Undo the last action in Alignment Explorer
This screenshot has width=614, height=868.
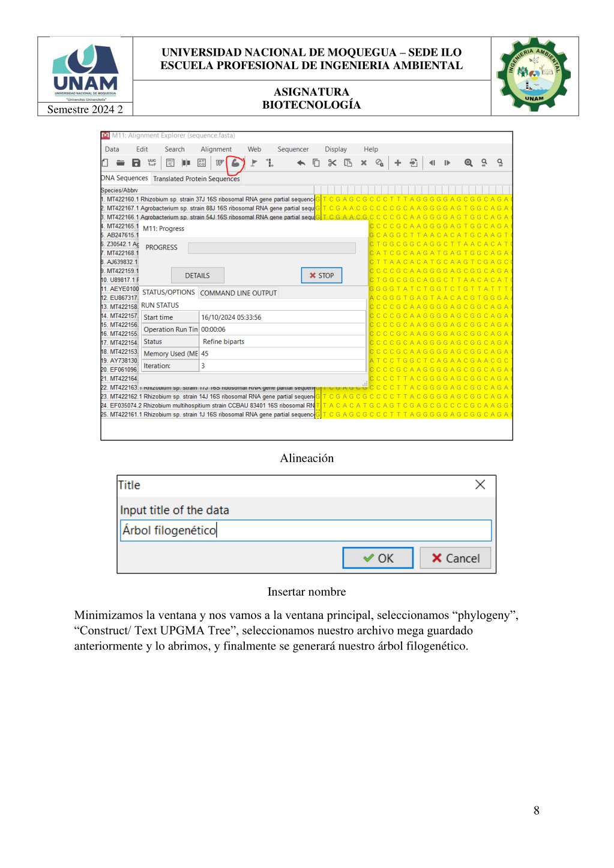tap(301, 163)
